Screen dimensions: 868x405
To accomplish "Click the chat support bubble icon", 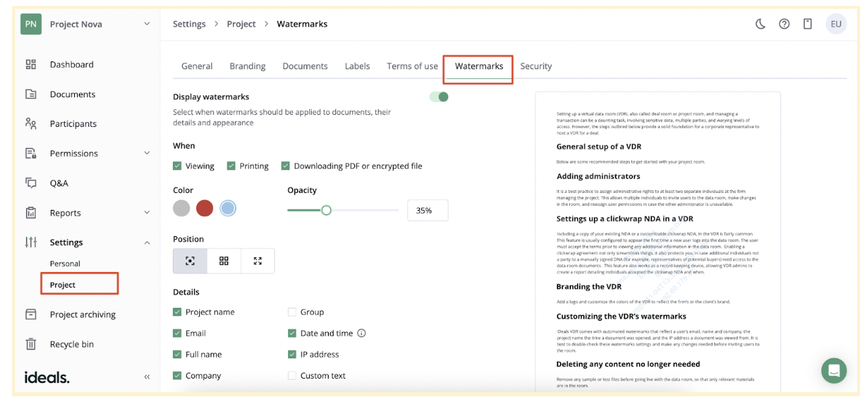I will click(834, 371).
